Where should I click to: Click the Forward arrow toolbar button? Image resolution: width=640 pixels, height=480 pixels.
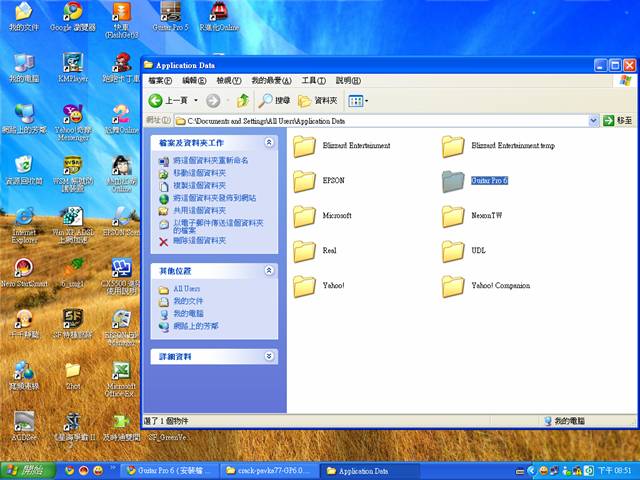click(213, 100)
